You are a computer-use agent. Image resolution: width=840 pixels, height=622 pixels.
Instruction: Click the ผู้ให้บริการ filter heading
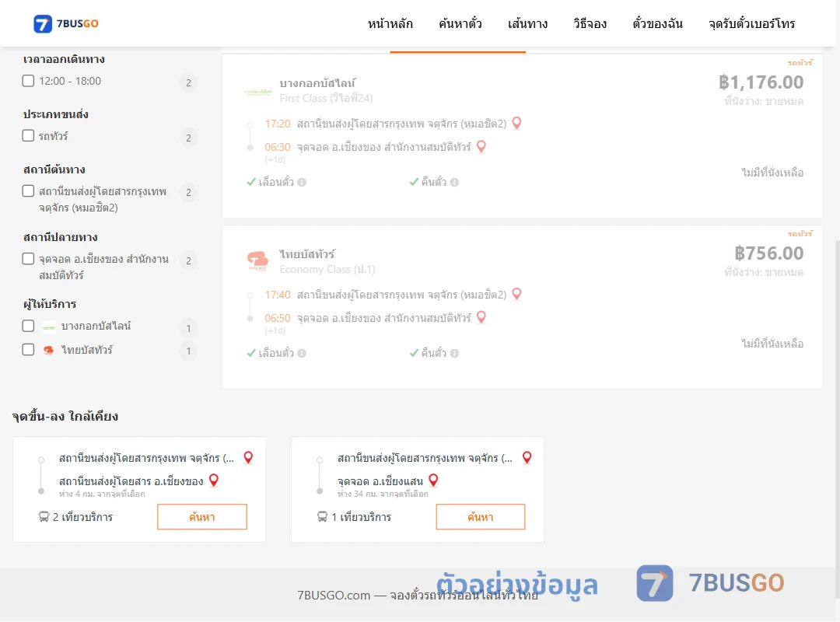click(50, 304)
